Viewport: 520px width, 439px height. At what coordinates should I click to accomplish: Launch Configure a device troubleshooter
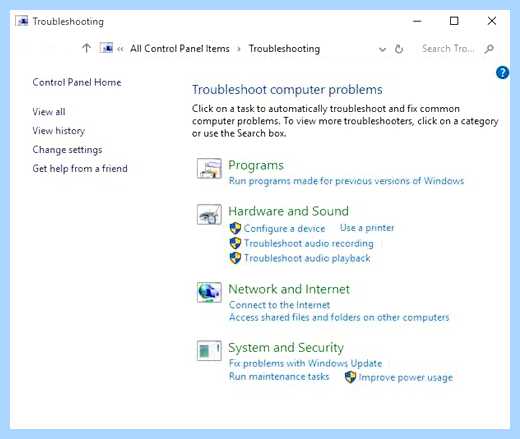[x=284, y=228]
